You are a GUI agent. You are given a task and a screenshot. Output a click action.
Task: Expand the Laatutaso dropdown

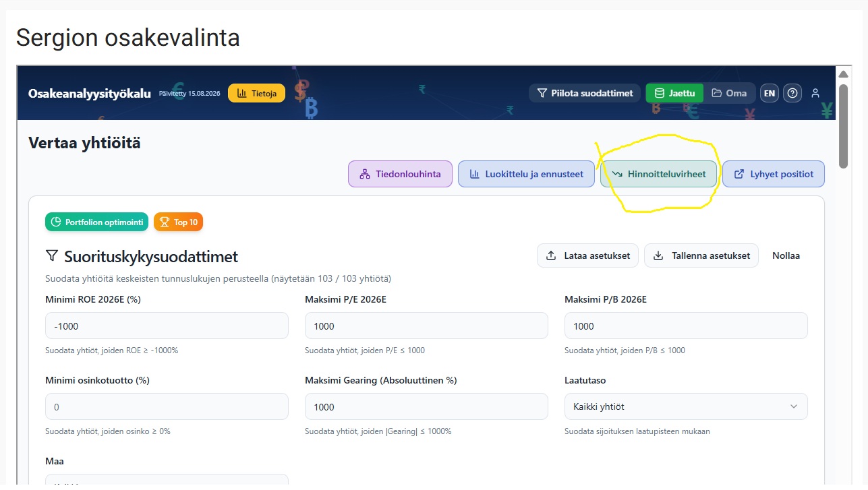tap(686, 406)
